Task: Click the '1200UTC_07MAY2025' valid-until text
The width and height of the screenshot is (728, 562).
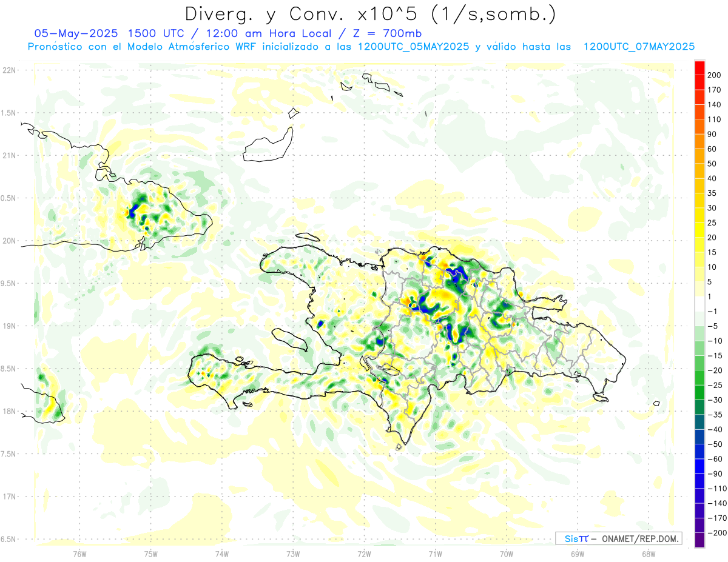Action: point(639,47)
